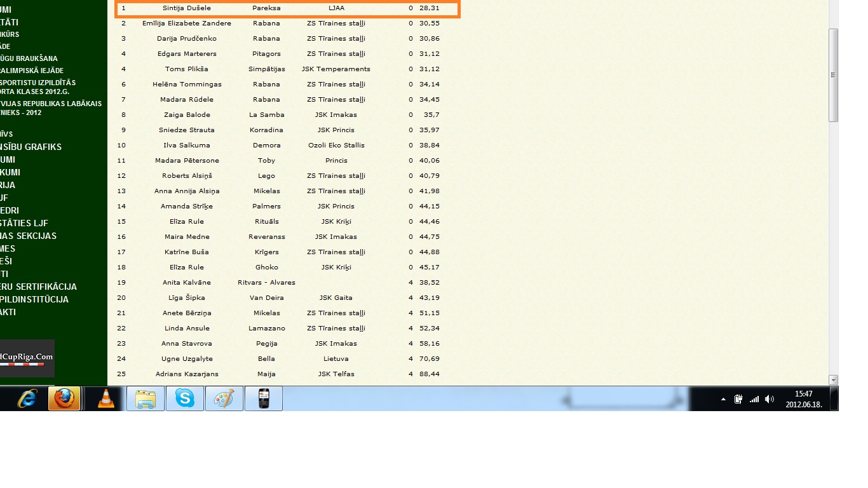Screen dimensions: 868x488
Task: Click the volume speaker tray icon
Action: tap(770, 399)
